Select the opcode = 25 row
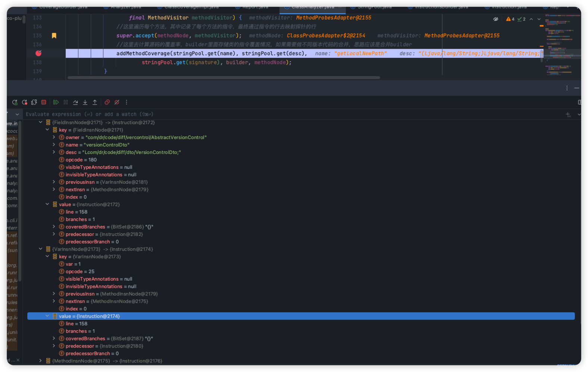588x372 pixels. (x=301, y=271)
